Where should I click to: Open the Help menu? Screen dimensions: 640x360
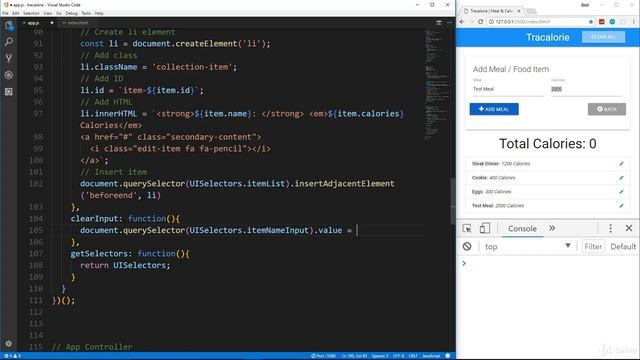click(x=99, y=13)
